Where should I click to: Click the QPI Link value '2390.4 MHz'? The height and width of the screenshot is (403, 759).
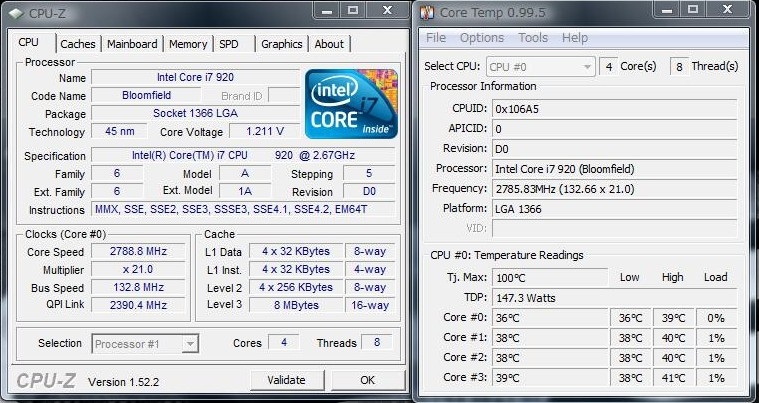click(138, 305)
